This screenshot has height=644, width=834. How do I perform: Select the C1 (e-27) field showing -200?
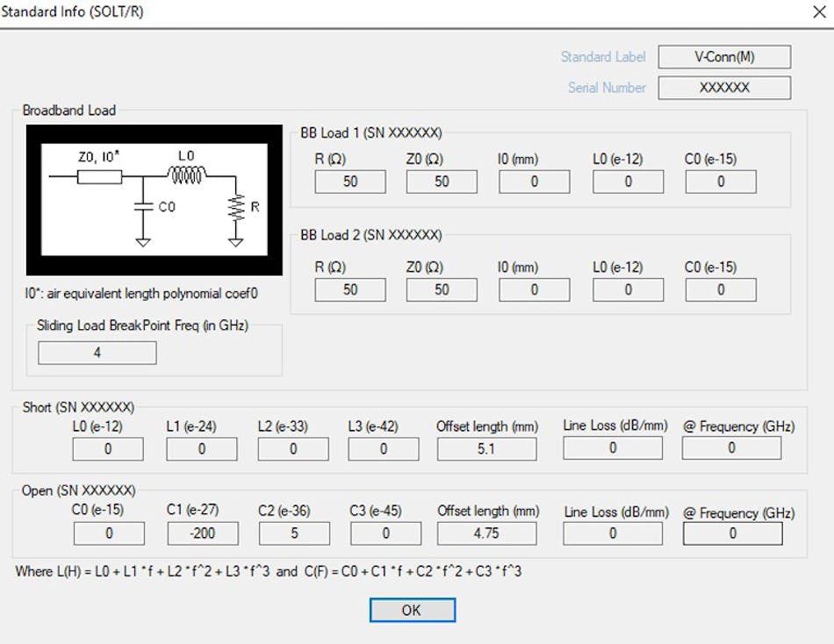[201, 533]
